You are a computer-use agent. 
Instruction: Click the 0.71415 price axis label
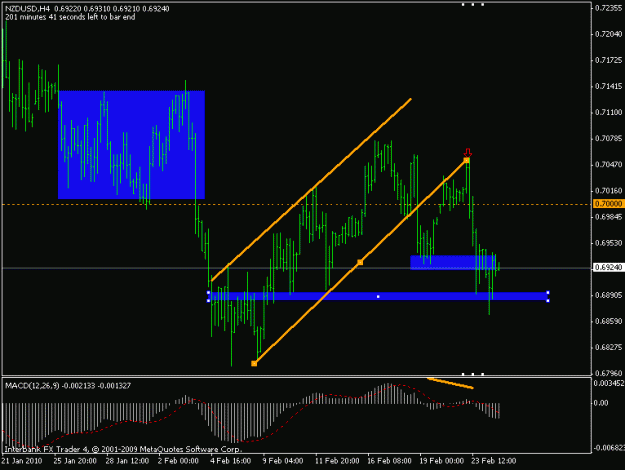click(609, 87)
